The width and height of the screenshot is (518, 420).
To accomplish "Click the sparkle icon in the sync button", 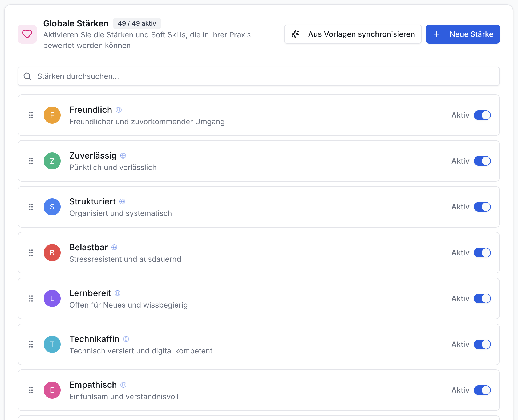I will click(295, 34).
